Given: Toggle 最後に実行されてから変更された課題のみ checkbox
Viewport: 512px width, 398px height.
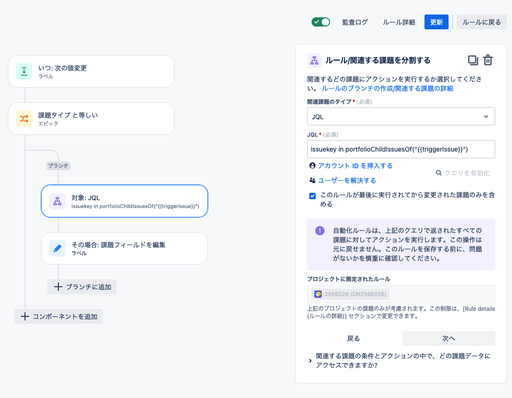Looking at the screenshot, I should 312,196.
